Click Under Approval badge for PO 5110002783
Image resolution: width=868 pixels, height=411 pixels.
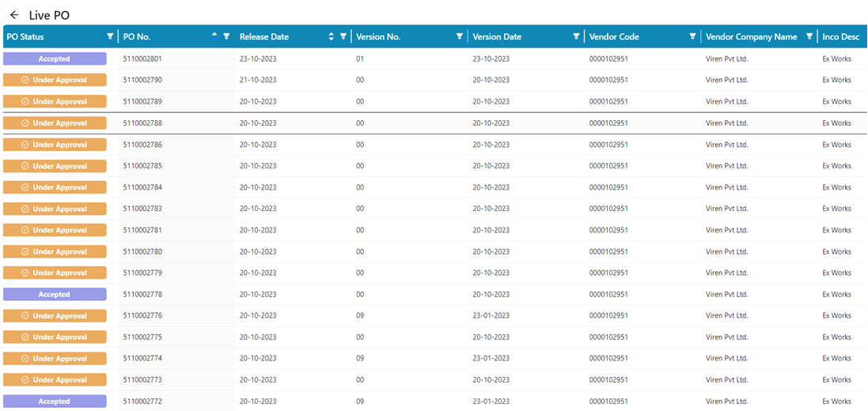(x=55, y=209)
